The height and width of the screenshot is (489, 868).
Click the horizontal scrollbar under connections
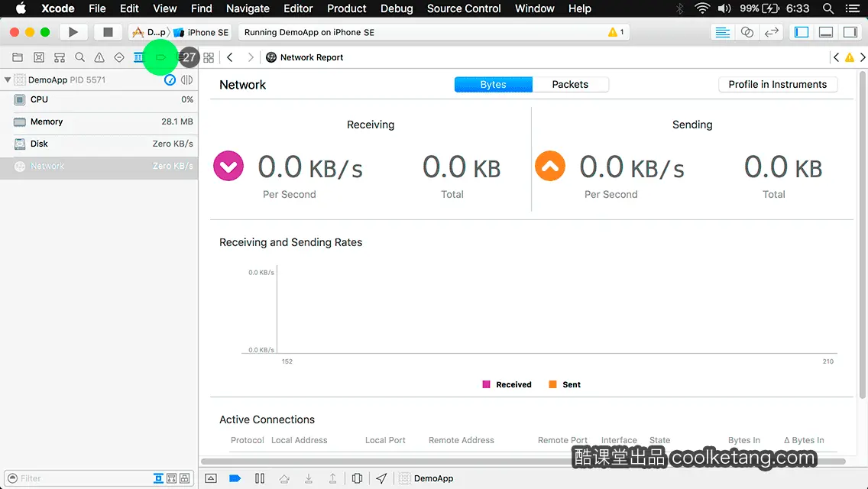(523, 461)
